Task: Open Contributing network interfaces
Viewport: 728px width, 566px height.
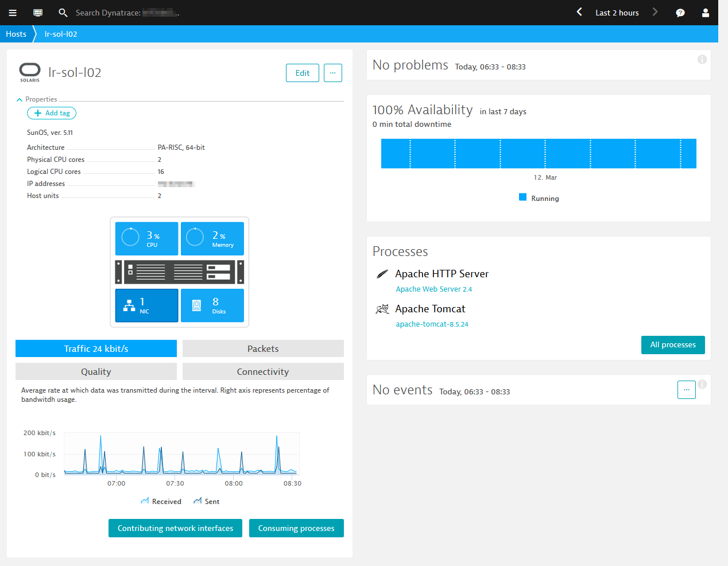Action: click(x=175, y=528)
